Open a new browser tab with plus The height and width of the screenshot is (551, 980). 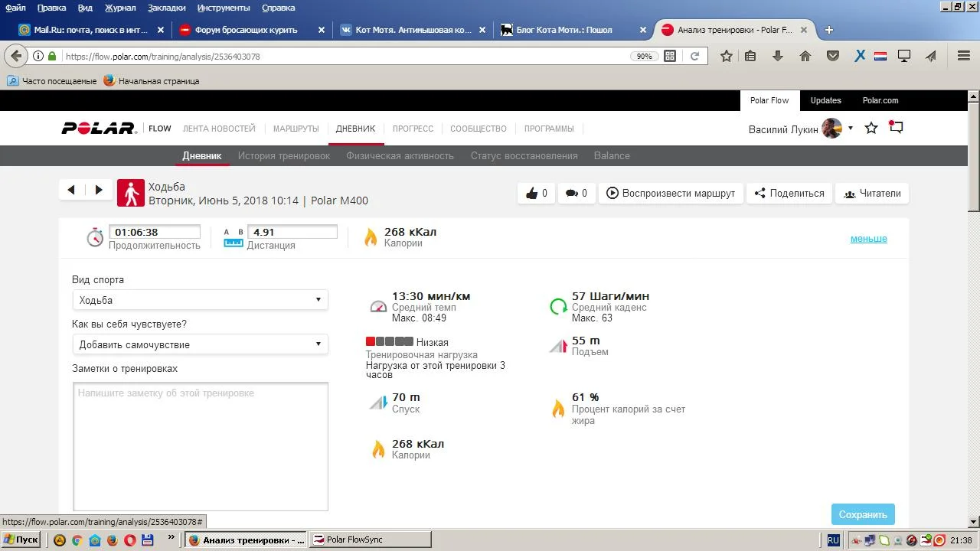[x=828, y=30]
